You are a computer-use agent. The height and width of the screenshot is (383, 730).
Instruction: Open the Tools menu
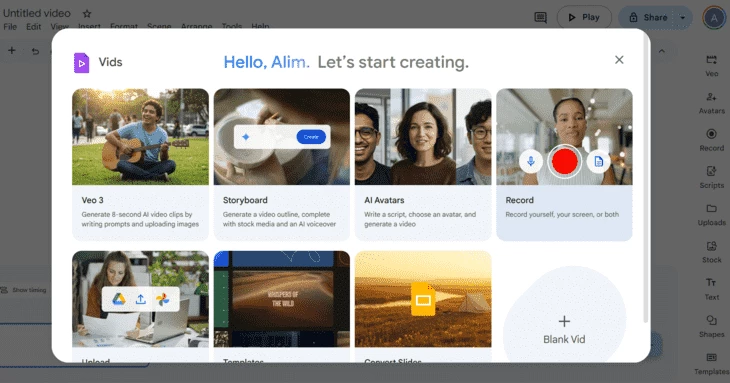[232, 27]
